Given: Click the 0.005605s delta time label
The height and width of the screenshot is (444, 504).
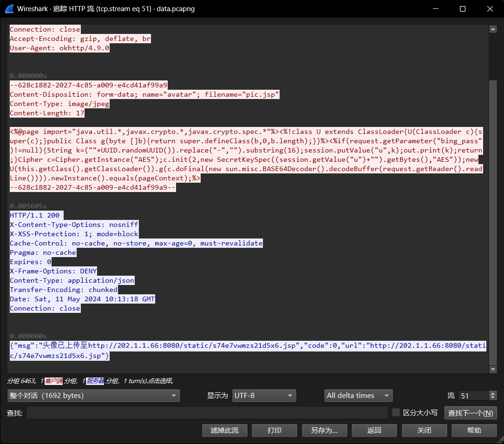Looking at the screenshot, I should (28, 206).
